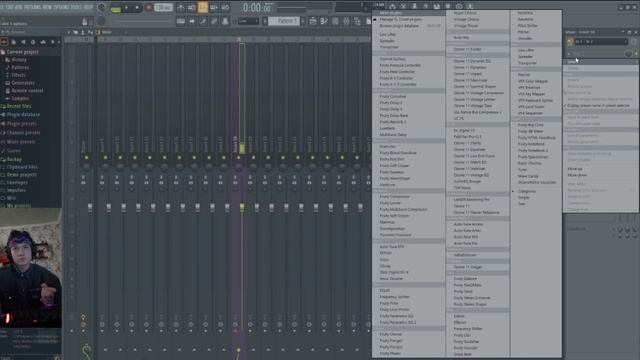Screen dimensions: 640x360
Task: Click the pan knob of the Master track
Action: click(x=86, y=167)
